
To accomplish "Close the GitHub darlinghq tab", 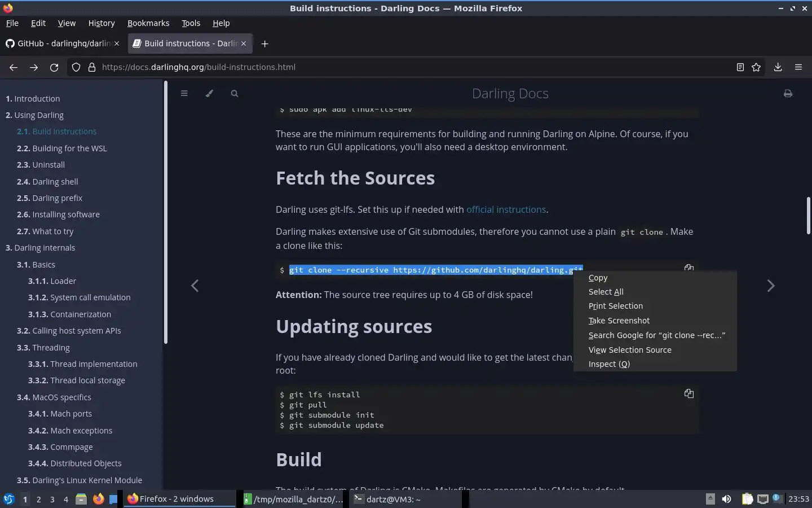I will click(117, 43).
